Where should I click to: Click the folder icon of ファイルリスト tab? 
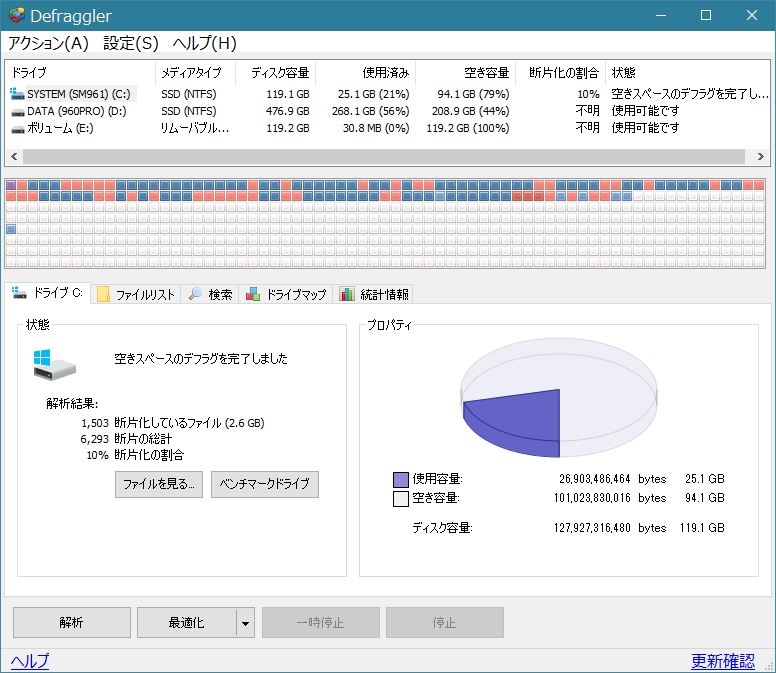pyautogui.click(x=103, y=294)
